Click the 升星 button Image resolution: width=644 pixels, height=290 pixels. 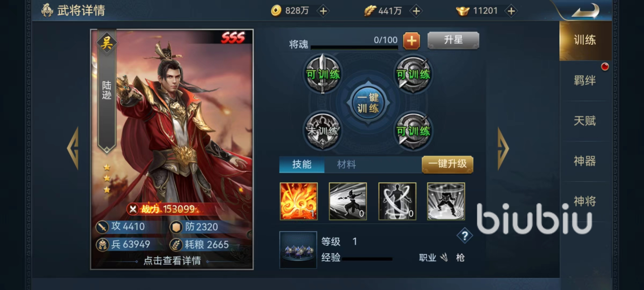pyautogui.click(x=453, y=40)
